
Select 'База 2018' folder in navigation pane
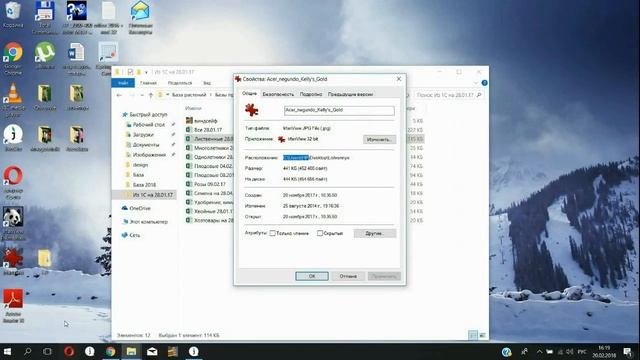(144, 185)
